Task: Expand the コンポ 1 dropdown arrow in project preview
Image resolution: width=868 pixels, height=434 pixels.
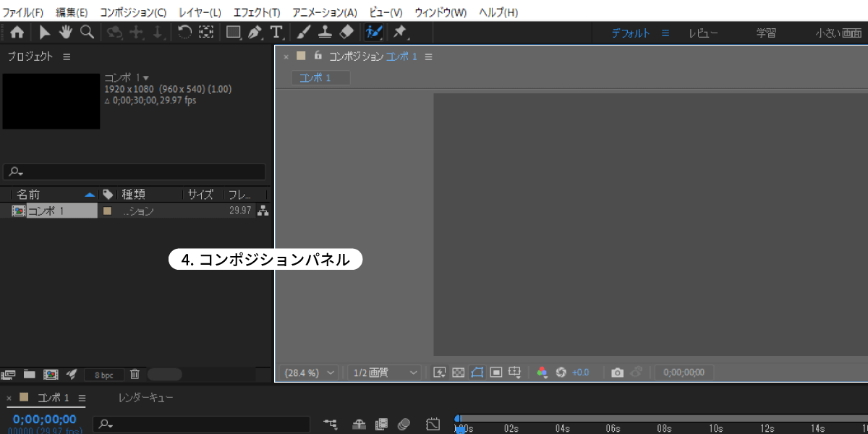Action: (x=145, y=77)
